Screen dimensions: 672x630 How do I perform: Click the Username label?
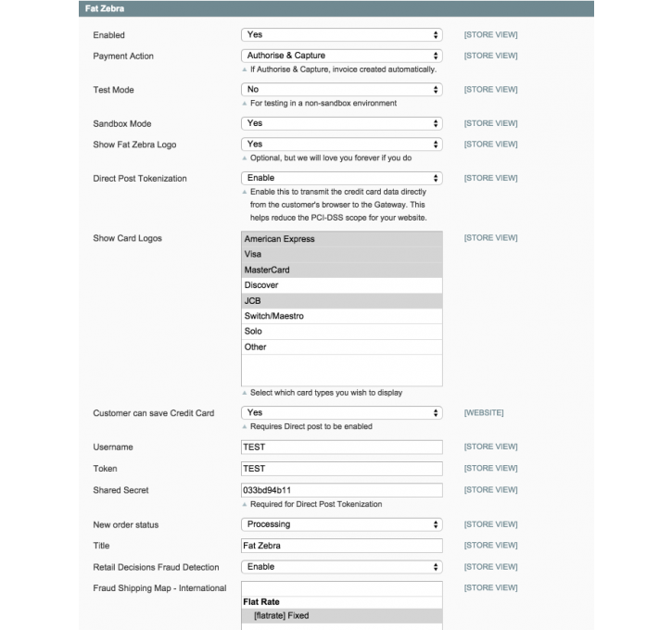pos(113,447)
